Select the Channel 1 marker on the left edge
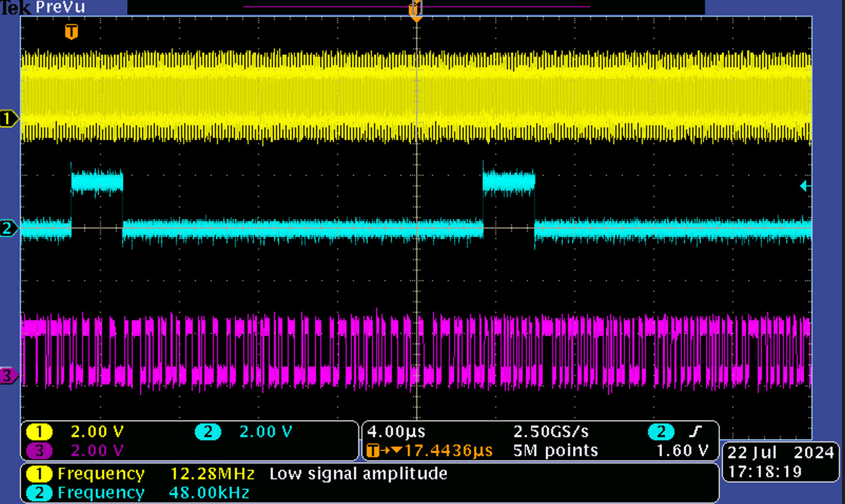The width and height of the screenshot is (845, 504). [6, 118]
